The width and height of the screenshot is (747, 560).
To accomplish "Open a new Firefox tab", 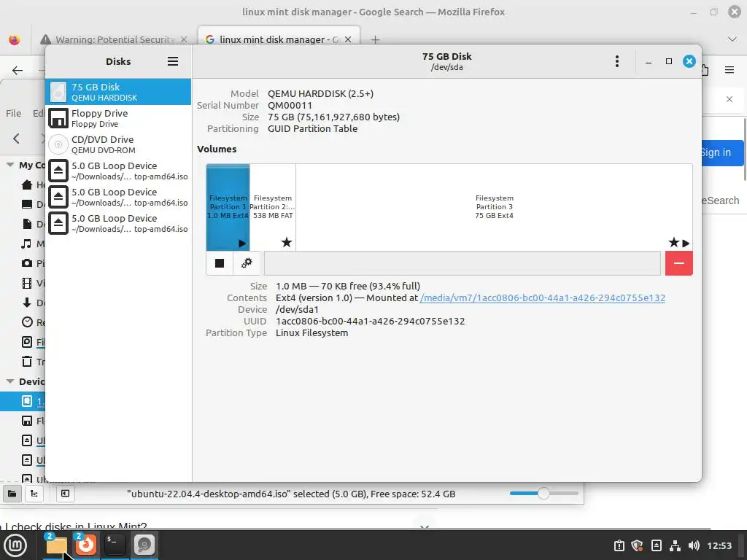I will pos(376,39).
